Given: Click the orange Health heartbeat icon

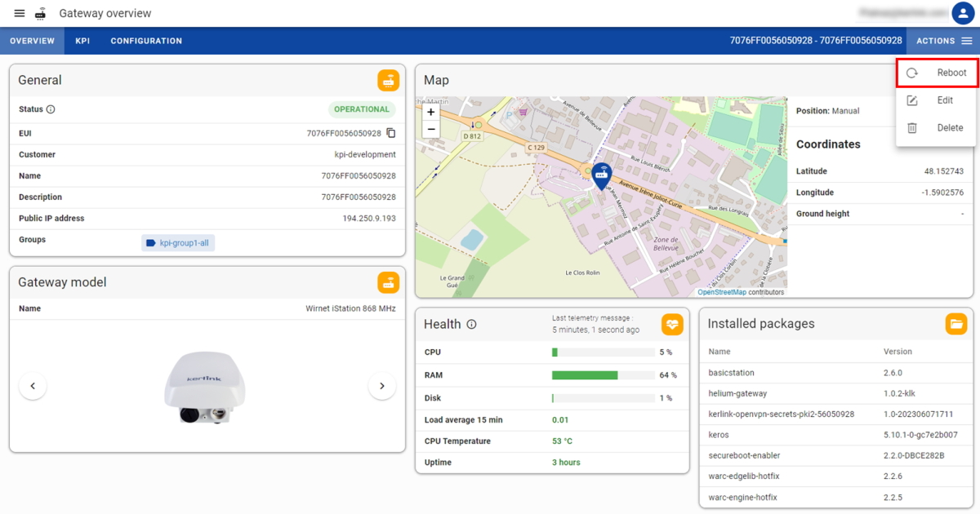Looking at the screenshot, I should click(x=671, y=324).
